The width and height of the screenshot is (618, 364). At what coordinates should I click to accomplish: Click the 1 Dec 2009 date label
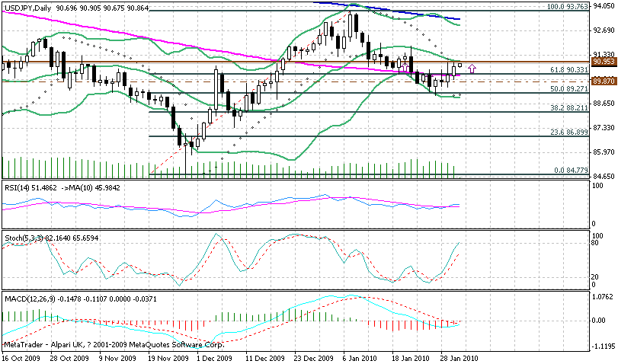[215, 358]
